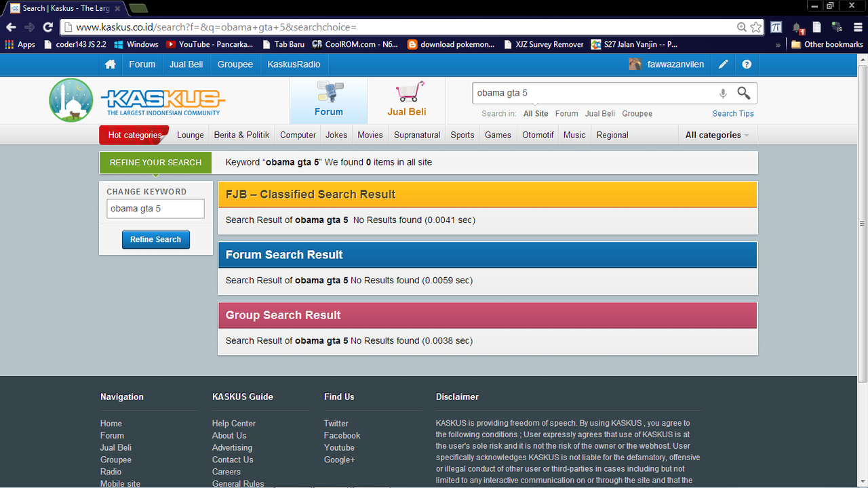The height and width of the screenshot is (488, 868).
Task: Select Jokes category
Action: coord(336,135)
